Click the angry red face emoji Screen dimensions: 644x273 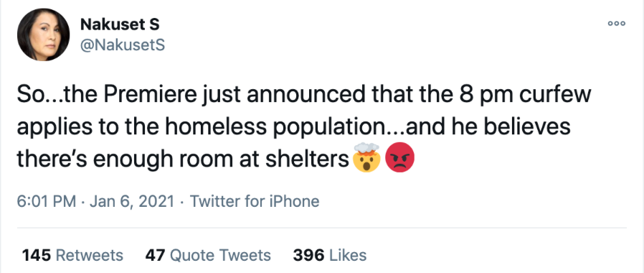pyautogui.click(x=399, y=157)
